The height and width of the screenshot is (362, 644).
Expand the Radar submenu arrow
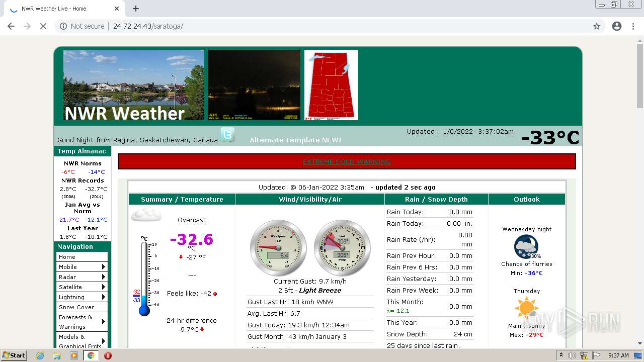point(104,277)
